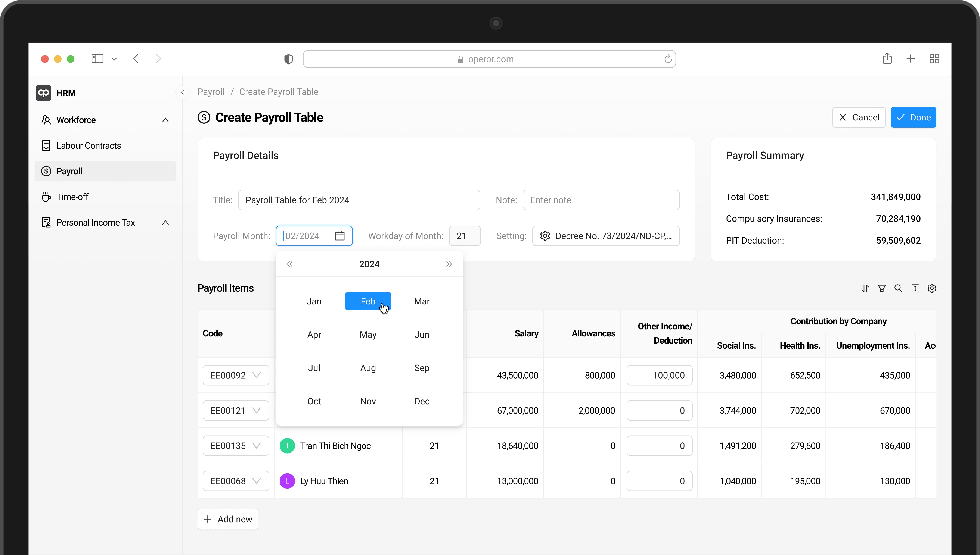The width and height of the screenshot is (980, 555).
Task: Click the Note input field
Action: 601,200
